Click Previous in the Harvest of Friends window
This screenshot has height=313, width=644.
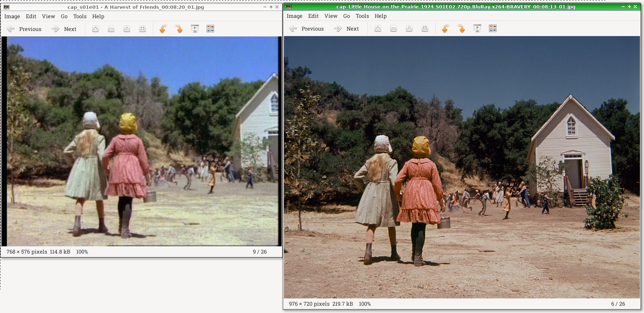point(24,29)
